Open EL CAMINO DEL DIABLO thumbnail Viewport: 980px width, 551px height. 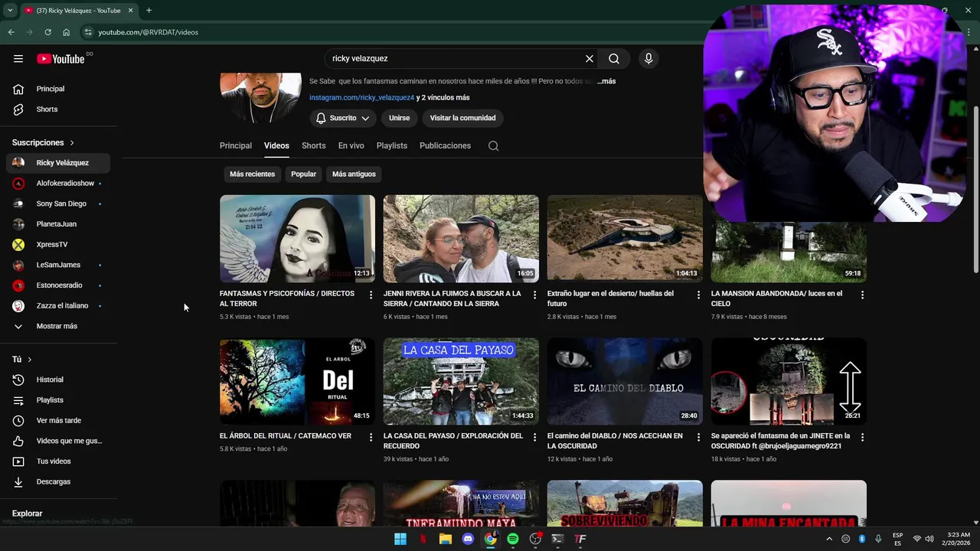point(625,381)
